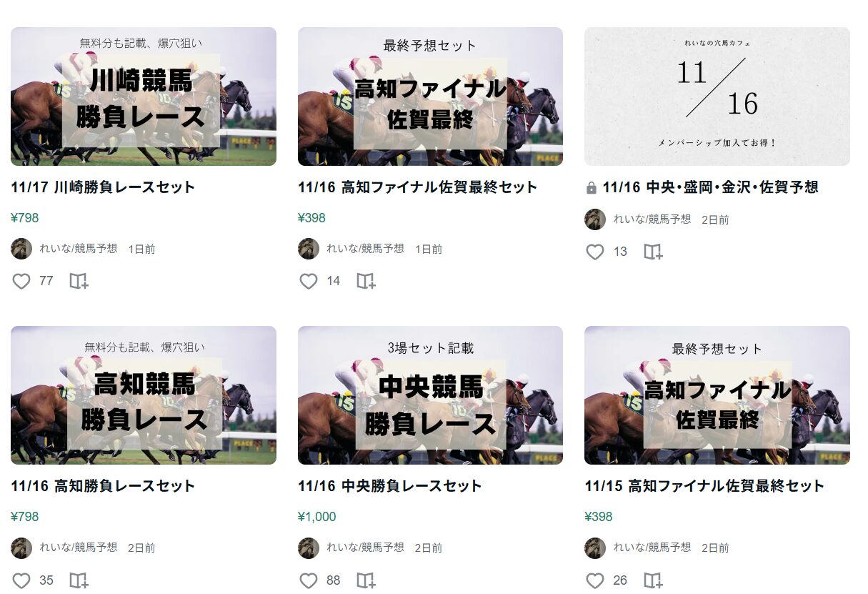
Task: Save 11/16 中央勝負レースセット to magazine
Action: (366, 580)
